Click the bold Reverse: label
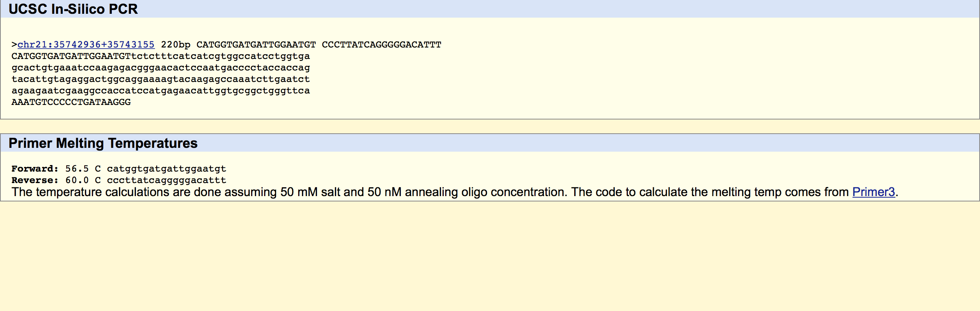 click(35, 180)
